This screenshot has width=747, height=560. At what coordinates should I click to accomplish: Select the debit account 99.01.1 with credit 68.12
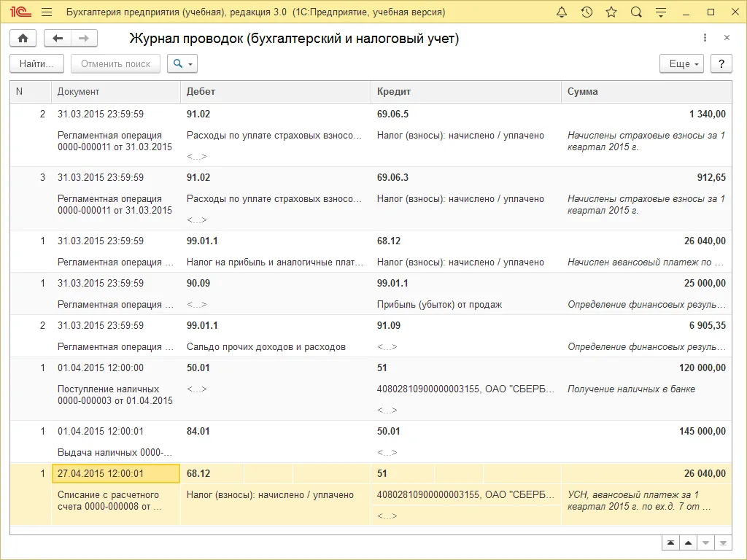[x=202, y=241]
